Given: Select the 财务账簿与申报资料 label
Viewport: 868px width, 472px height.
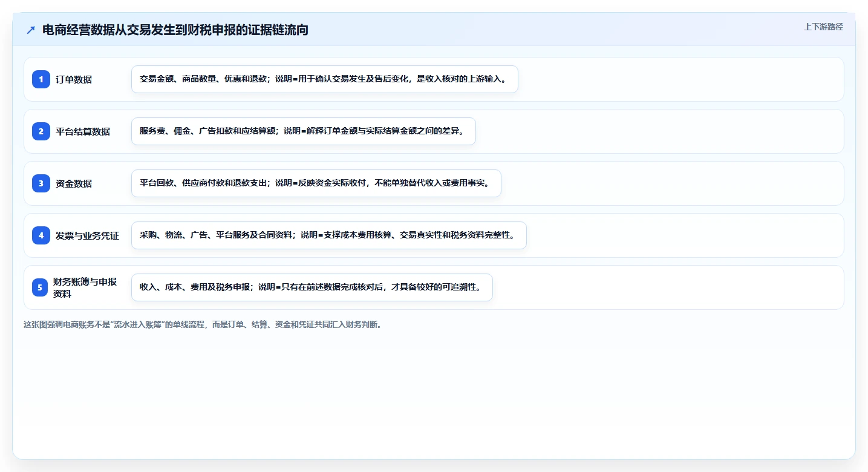Looking at the screenshot, I should point(85,287).
